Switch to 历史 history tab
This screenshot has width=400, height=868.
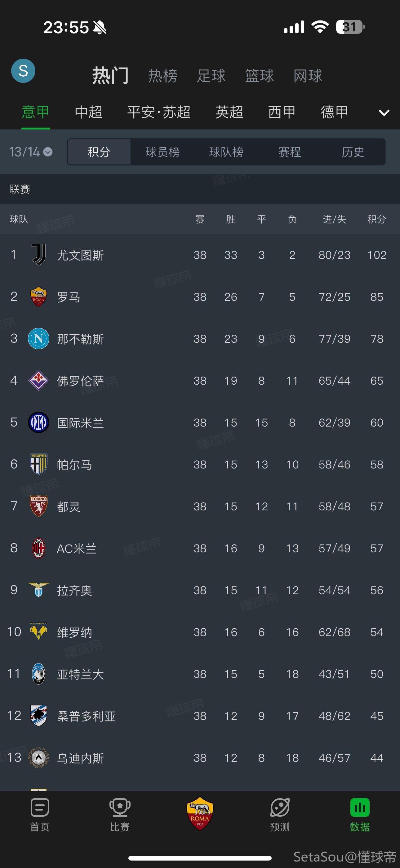[353, 152]
